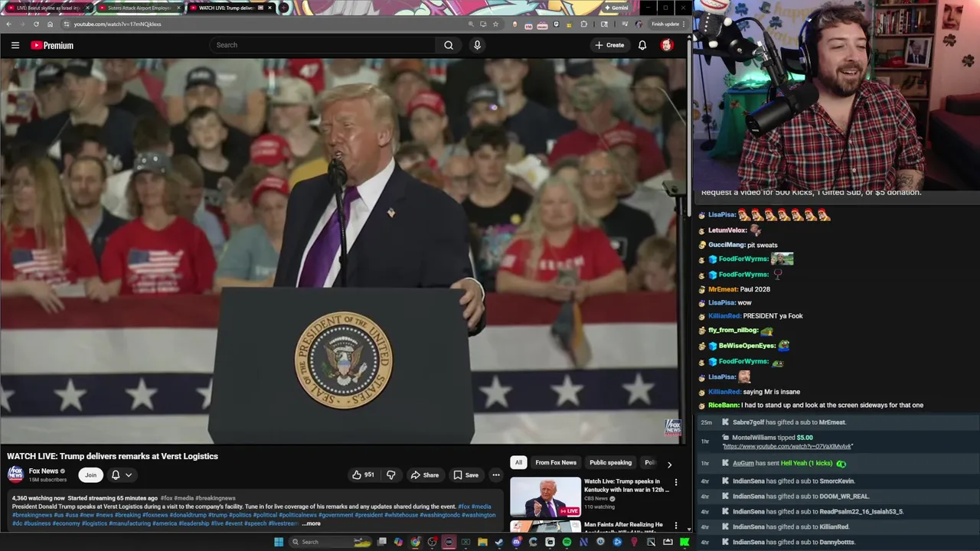Close the Sisters Attack Airport tab
980x551 pixels.
[178, 8]
